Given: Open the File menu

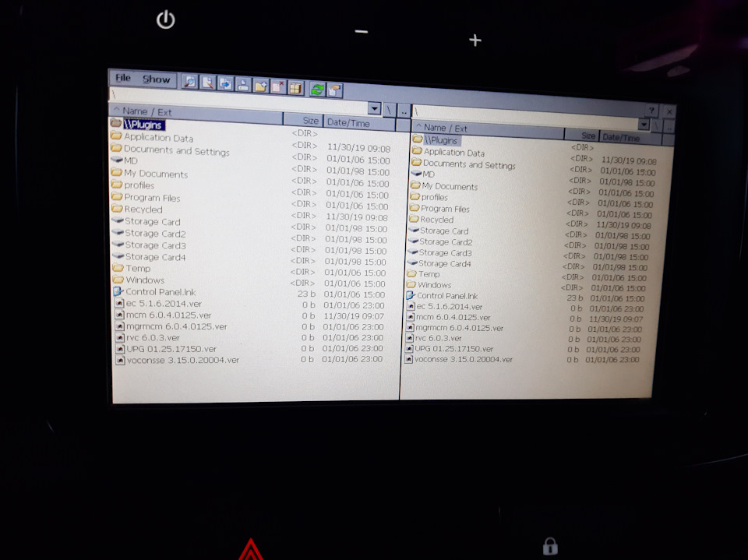Looking at the screenshot, I should 123,78.
